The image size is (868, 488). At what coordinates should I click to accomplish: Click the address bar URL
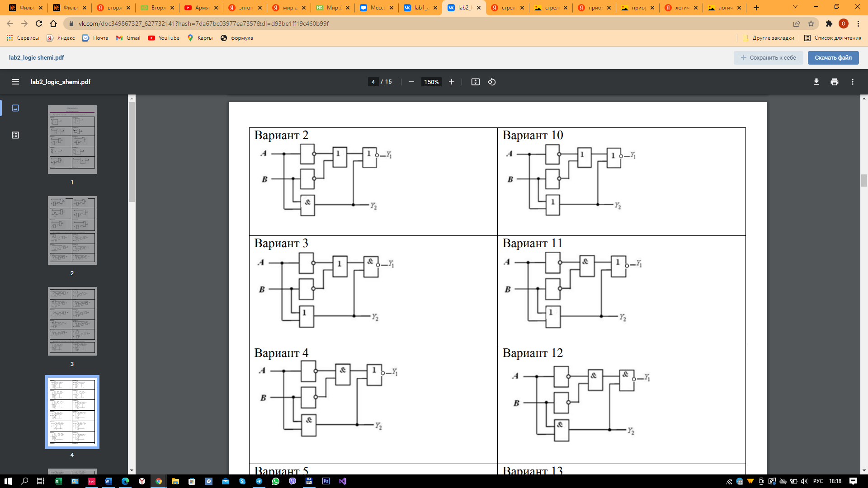[203, 23]
